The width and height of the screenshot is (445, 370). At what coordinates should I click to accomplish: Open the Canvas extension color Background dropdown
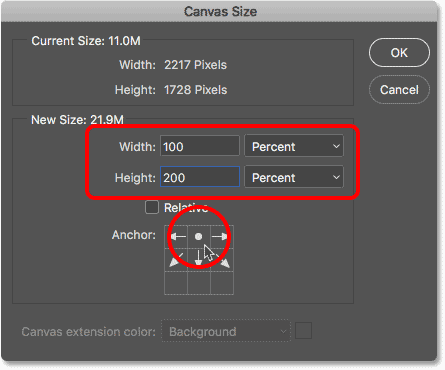pos(226,331)
